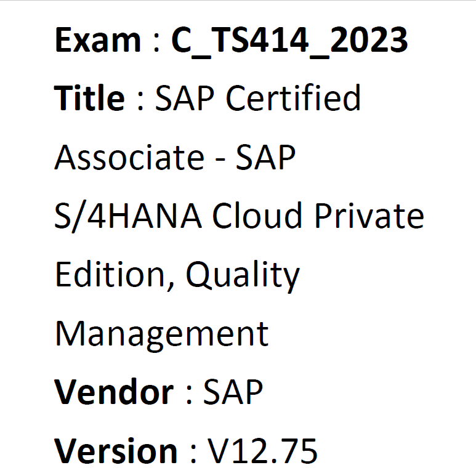Click the 'Quality' word

pyautogui.click(x=243, y=276)
